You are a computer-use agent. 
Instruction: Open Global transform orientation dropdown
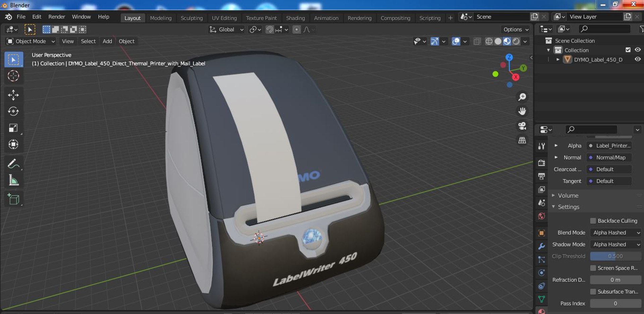tap(226, 29)
